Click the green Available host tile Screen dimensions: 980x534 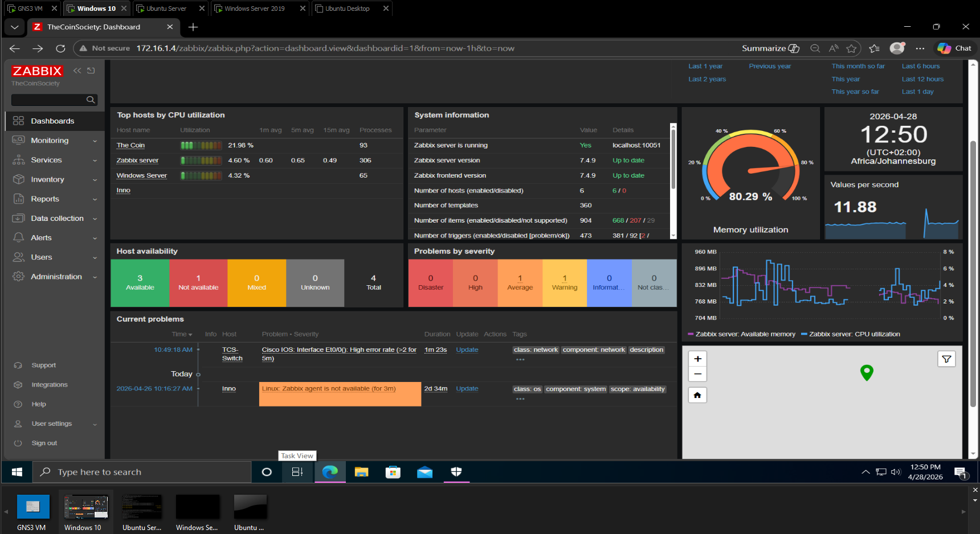[x=140, y=283]
